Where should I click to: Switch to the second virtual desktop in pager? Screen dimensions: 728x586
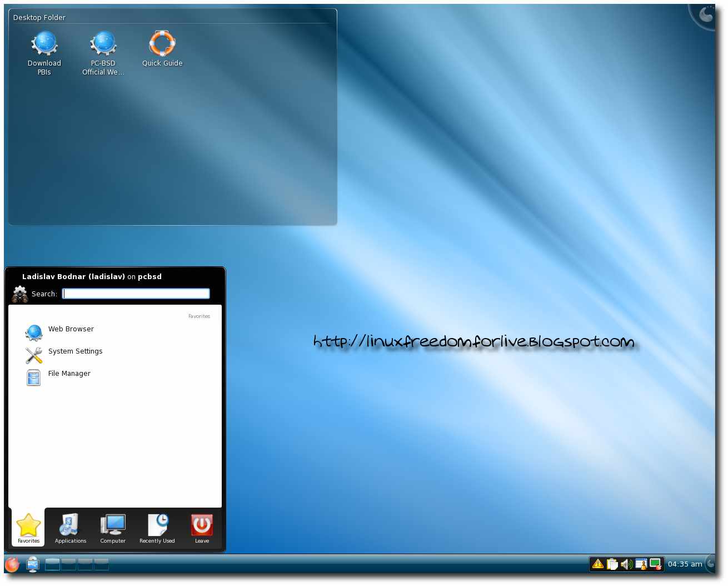point(69,564)
